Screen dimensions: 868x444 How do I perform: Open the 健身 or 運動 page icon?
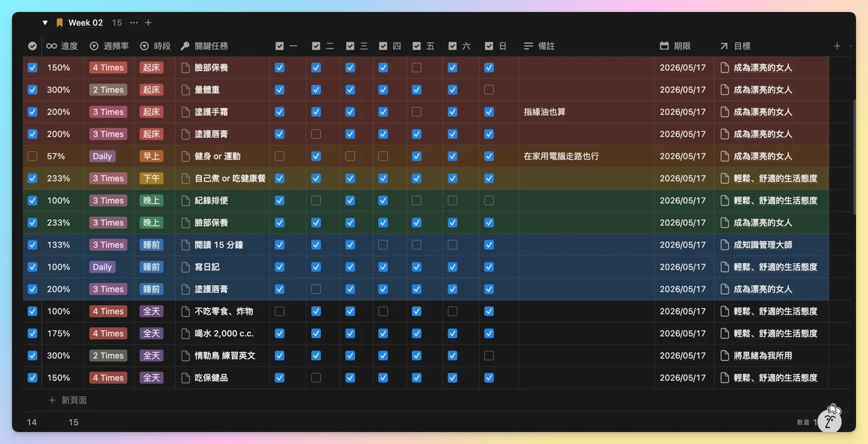click(x=186, y=156)
